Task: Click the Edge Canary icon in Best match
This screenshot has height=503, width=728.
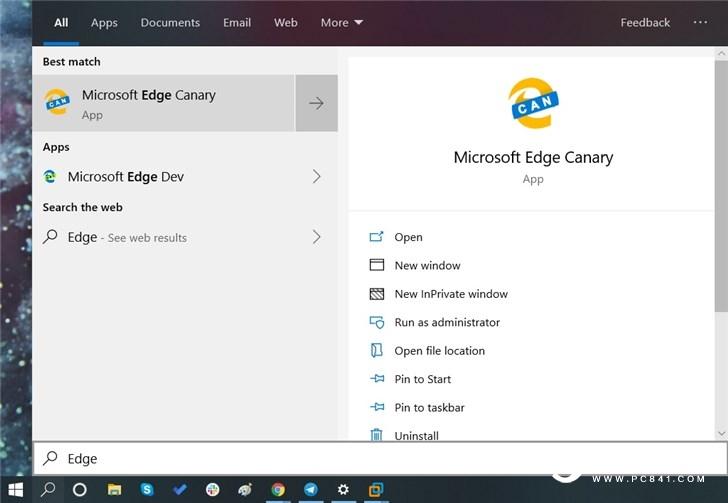Action: click(57, 102)
